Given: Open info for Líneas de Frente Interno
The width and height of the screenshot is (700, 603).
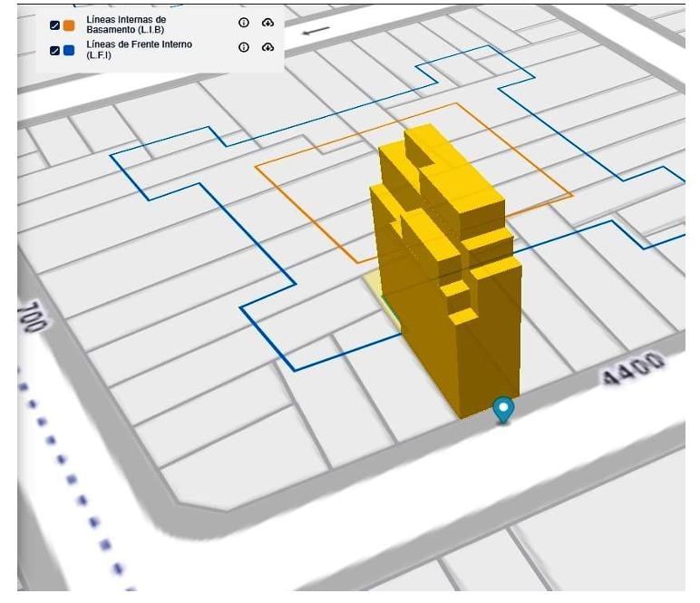Looking at the screenshot, I should [x=244, y=47].
